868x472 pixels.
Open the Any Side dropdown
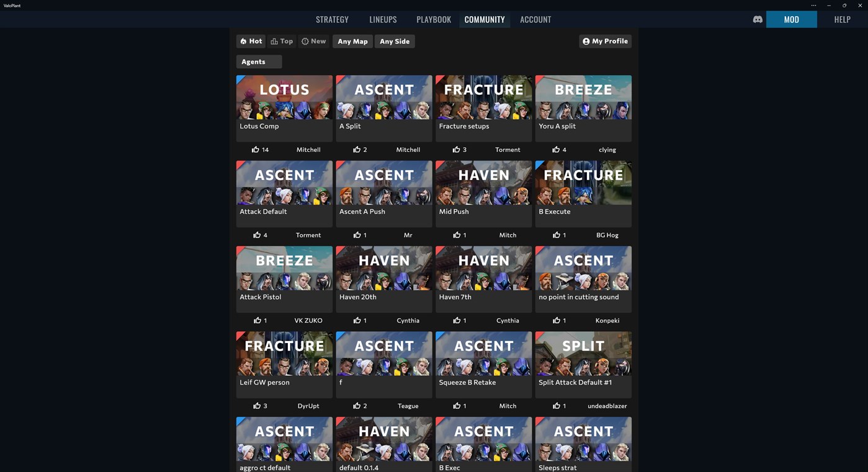click(395, 41)
